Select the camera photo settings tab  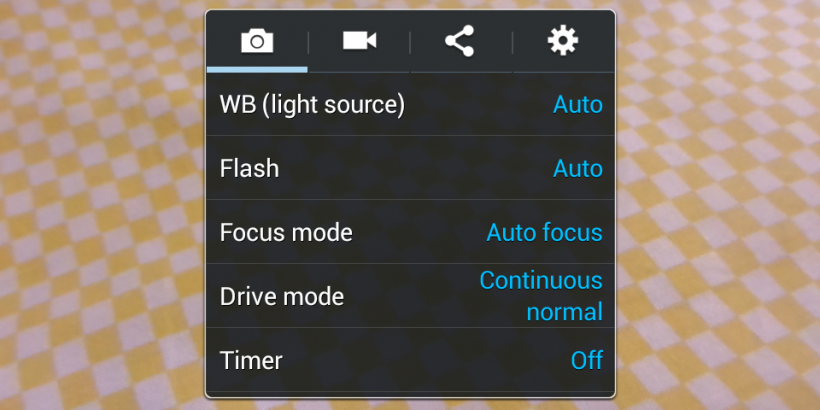[257, 41]
